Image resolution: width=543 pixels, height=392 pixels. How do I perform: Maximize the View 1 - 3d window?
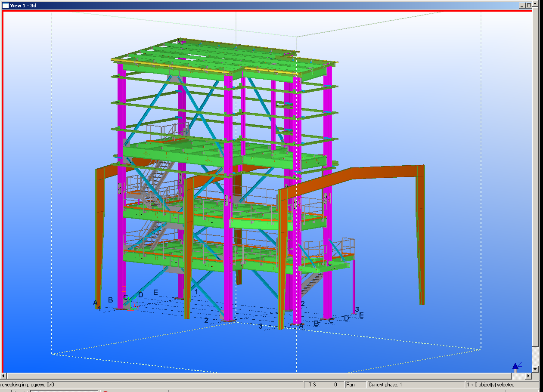pos(529,5)
